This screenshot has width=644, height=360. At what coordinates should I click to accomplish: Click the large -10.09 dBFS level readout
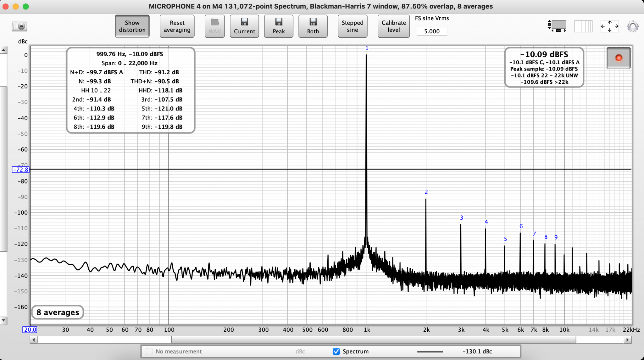[544, 54]
